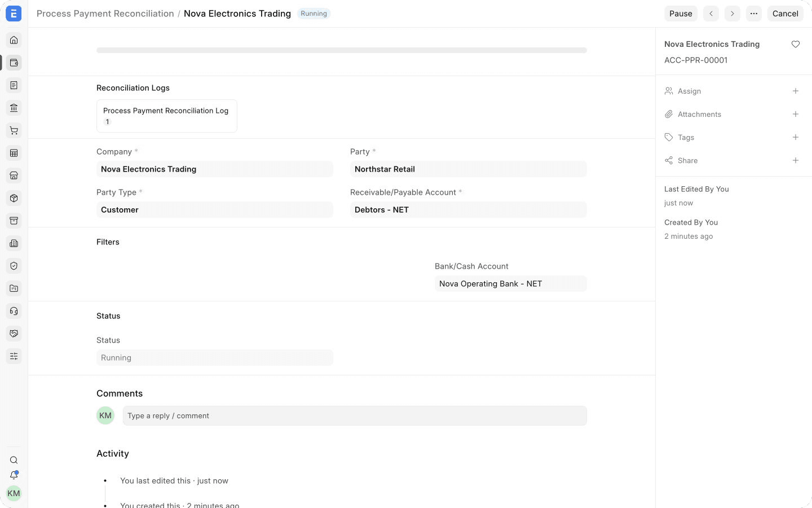This screenshot has width=812, height=508.
Task: Share the document with the Share plus
Action: (x=796, y=160)
